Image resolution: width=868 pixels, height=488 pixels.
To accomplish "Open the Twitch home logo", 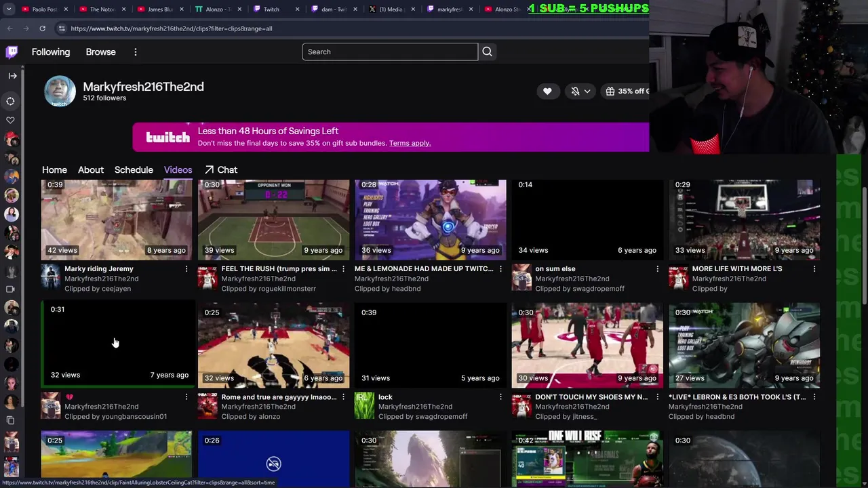I will tap(12, 52).
